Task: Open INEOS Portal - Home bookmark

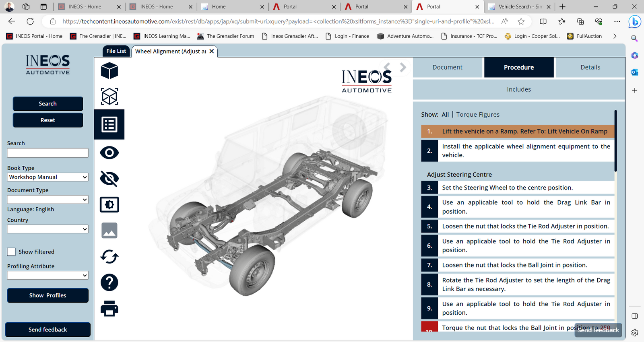Action: pyautogui.click(x=35, y=36)
